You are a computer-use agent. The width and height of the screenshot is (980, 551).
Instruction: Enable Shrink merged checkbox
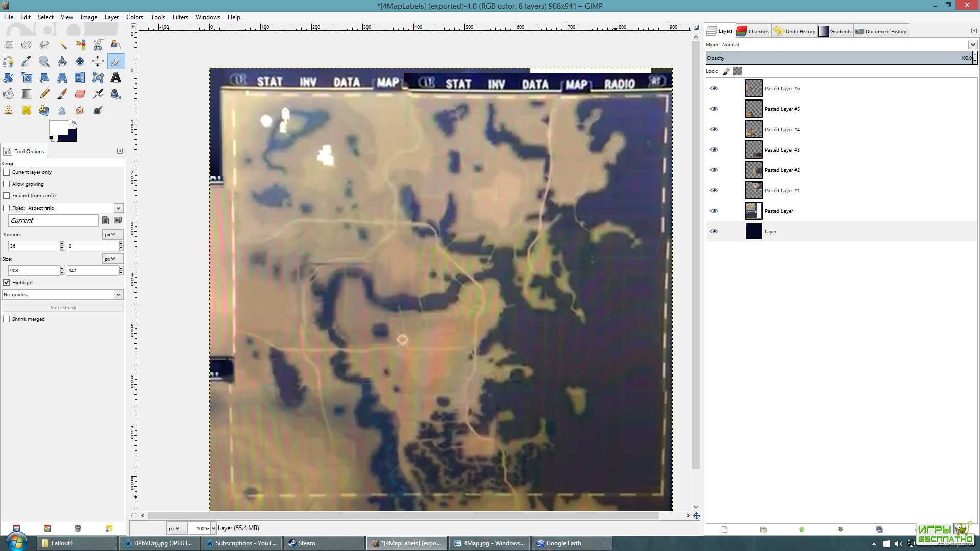pyautogui.click(x=7, y=319)
